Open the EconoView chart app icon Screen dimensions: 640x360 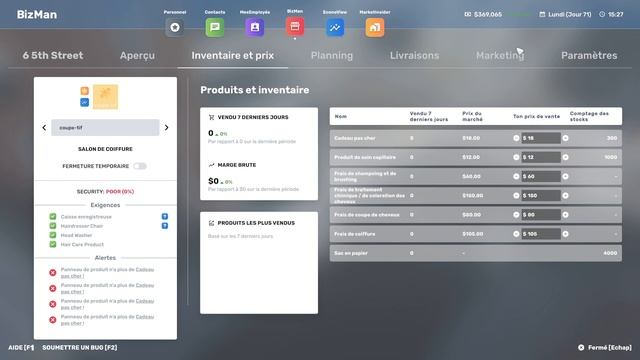click(335, 27)
